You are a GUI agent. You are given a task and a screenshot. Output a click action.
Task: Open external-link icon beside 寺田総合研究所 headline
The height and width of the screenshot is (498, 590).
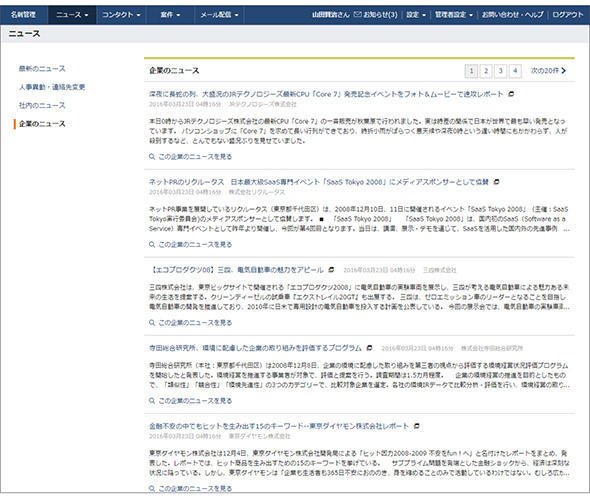point(370,348)
